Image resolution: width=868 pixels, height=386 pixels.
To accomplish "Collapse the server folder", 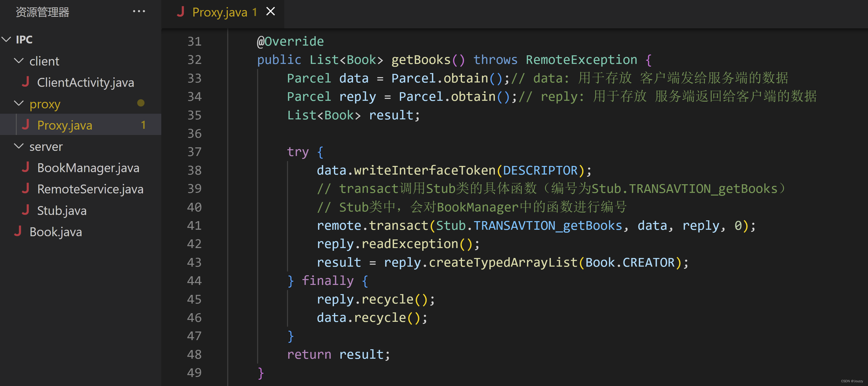I will coord(19,146).
